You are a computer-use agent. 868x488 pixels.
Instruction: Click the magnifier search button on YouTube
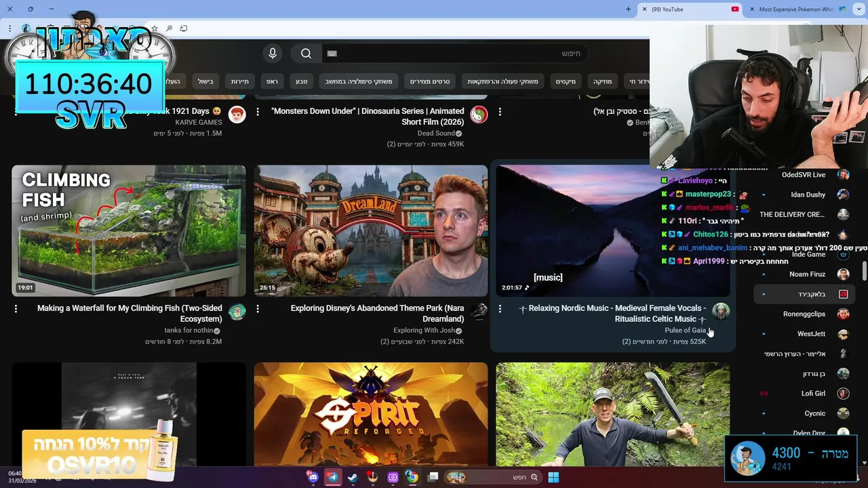pyautogui.click(x=306, y=54)
